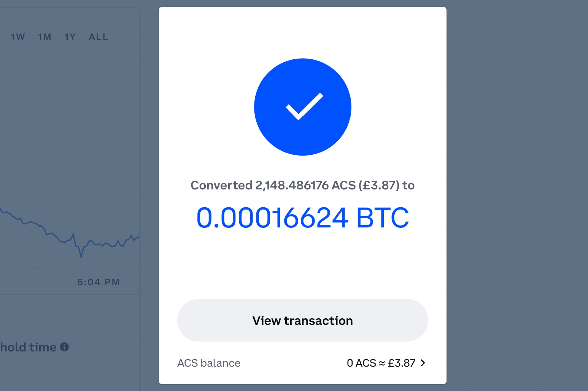This screenshot has height=391, width=588.
Task: Click the info icon beside hold time
Action: coord(65,347)
